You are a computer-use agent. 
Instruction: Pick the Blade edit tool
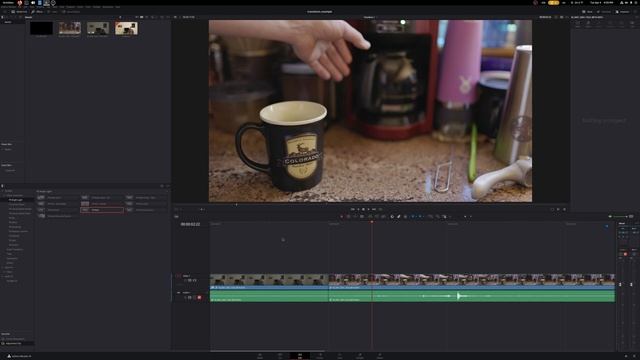pos(362,216)
